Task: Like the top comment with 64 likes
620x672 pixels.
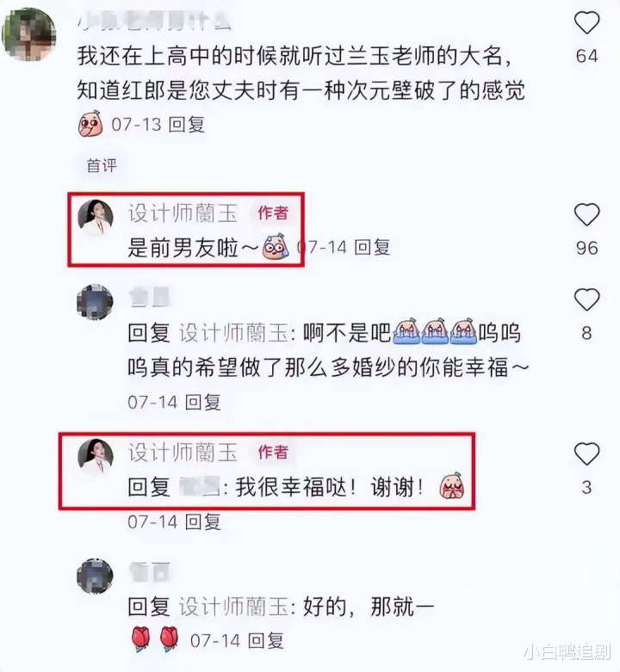Action: point(586,23)
